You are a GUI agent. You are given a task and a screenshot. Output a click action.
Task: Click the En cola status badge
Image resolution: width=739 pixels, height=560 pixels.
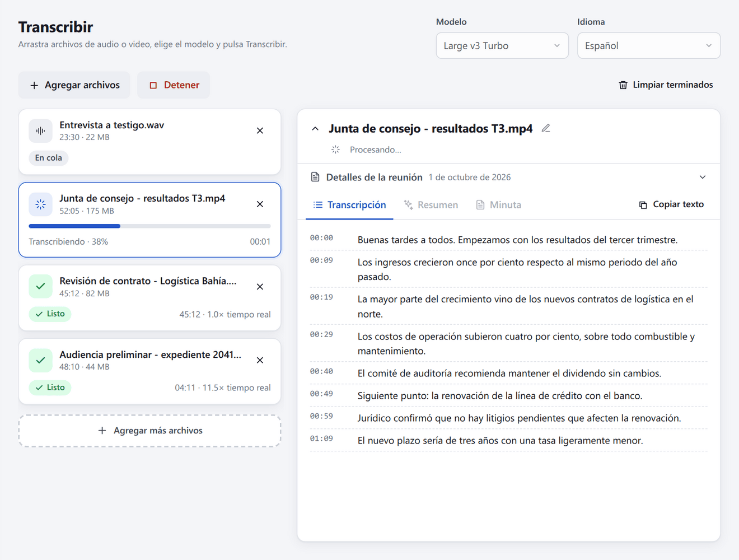[49, 158]
